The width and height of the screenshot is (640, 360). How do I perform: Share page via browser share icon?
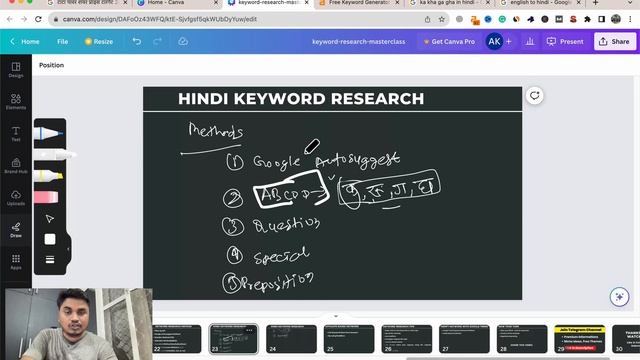pyautogui.click(x=427, y=19)
